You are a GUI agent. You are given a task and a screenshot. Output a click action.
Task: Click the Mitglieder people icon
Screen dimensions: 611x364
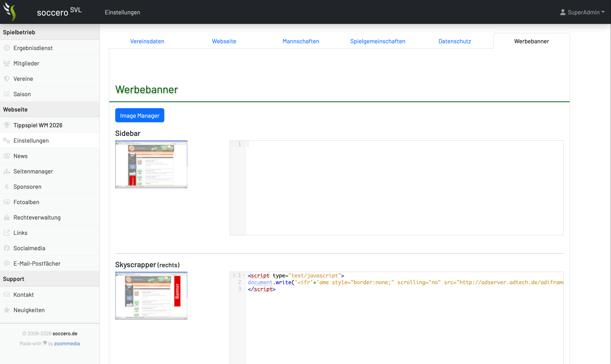click(7, 63)
